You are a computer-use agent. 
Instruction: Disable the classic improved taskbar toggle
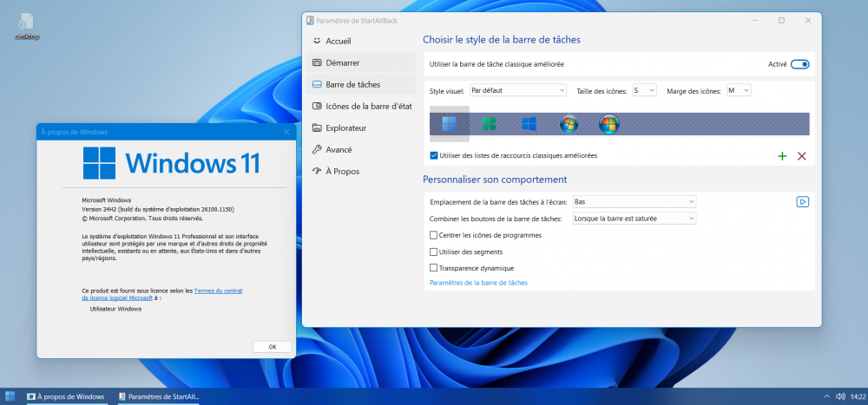pos(799,64)
